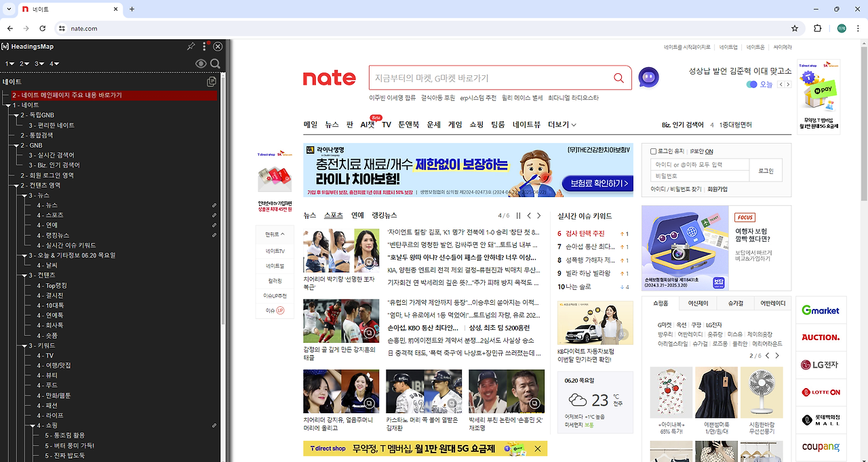This screenshot has height=462, width=868.
Task: Show next news page arrow
Action: tap(539, 216)
